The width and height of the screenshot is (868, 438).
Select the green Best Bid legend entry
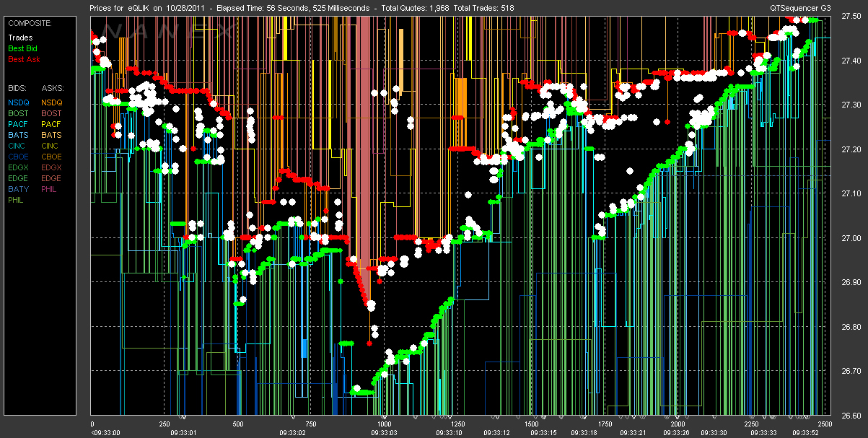click(x=23, y=48)
